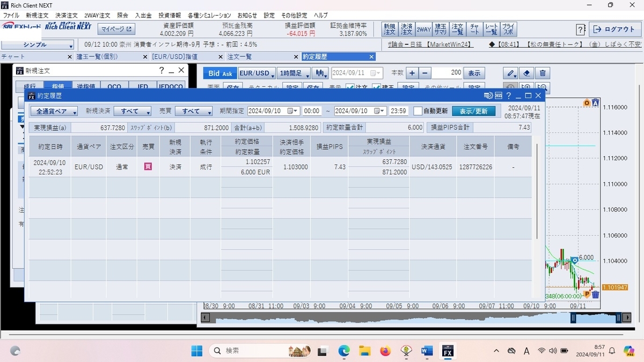The width and height of the screenshot is (644, 362).
Task: Click the 表示 button next to 本数
Action: (x=474, y=73)
